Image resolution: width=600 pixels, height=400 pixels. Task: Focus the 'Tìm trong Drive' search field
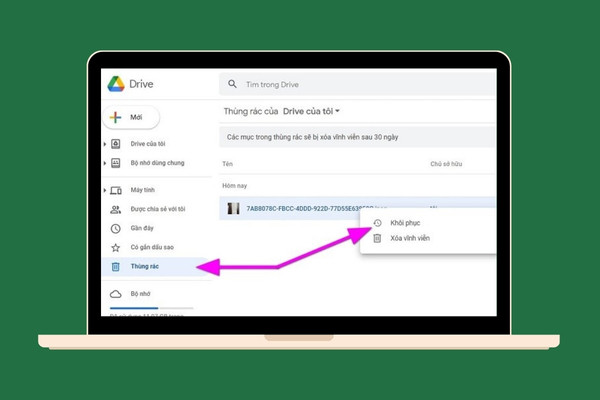(358, 84)
